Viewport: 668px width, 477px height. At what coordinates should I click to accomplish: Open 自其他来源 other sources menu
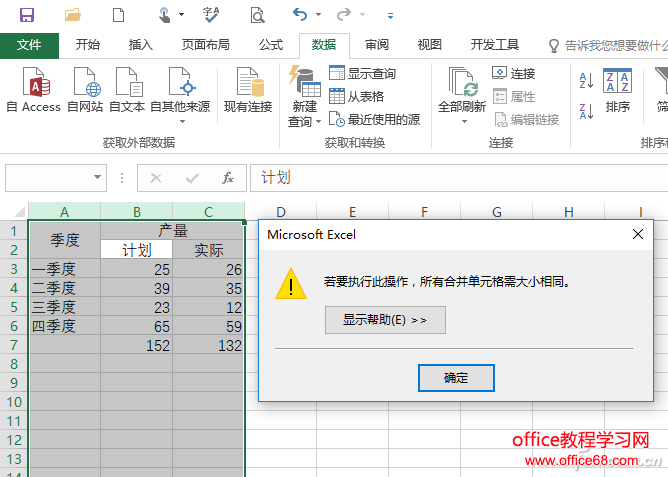pos(180,95)
